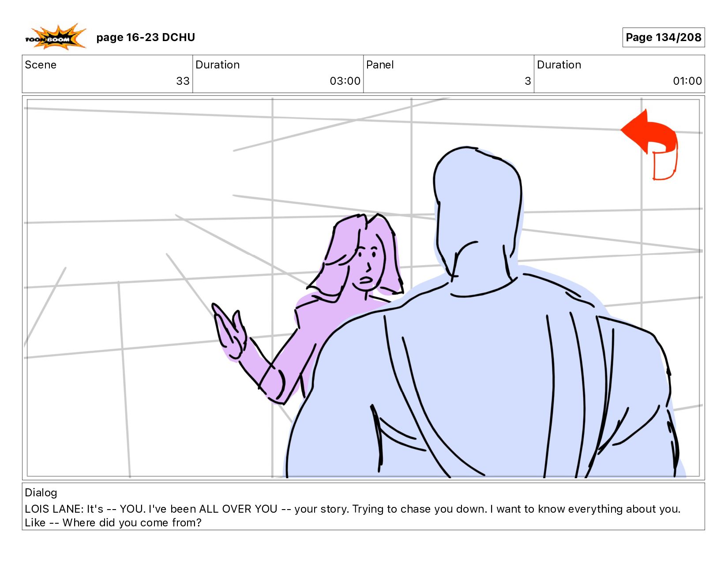This screenshot has width=728, height=563.
Task: Click the 'Scene' header label
Action: pos(41,65)
